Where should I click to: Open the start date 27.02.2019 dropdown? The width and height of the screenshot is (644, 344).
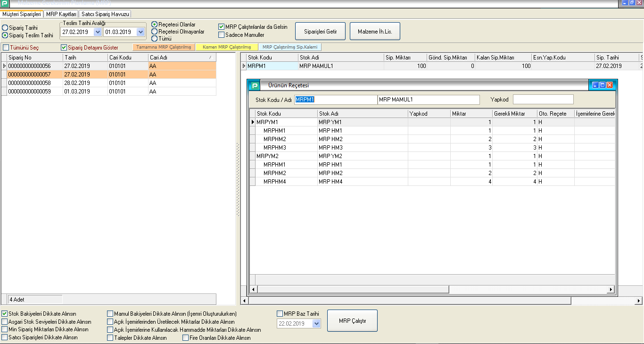98,32
